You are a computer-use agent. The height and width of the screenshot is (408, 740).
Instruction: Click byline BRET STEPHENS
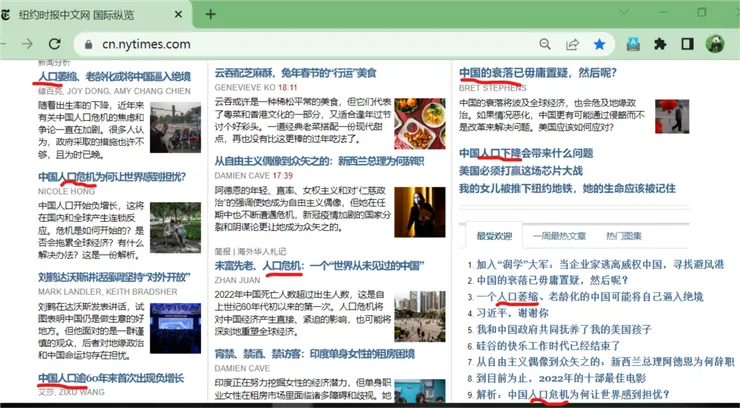pyautogui.click(x=493, y=88)
